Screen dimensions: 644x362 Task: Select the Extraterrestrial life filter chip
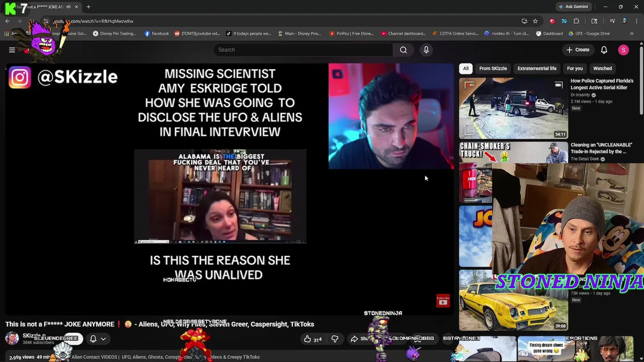pyautogui.click(x=537, y=68)
